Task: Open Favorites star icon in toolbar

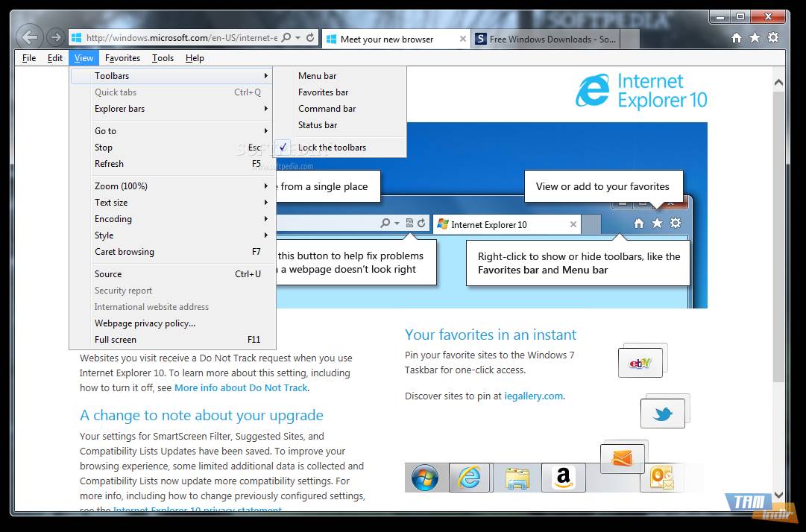Action: (x=755, y=38)
